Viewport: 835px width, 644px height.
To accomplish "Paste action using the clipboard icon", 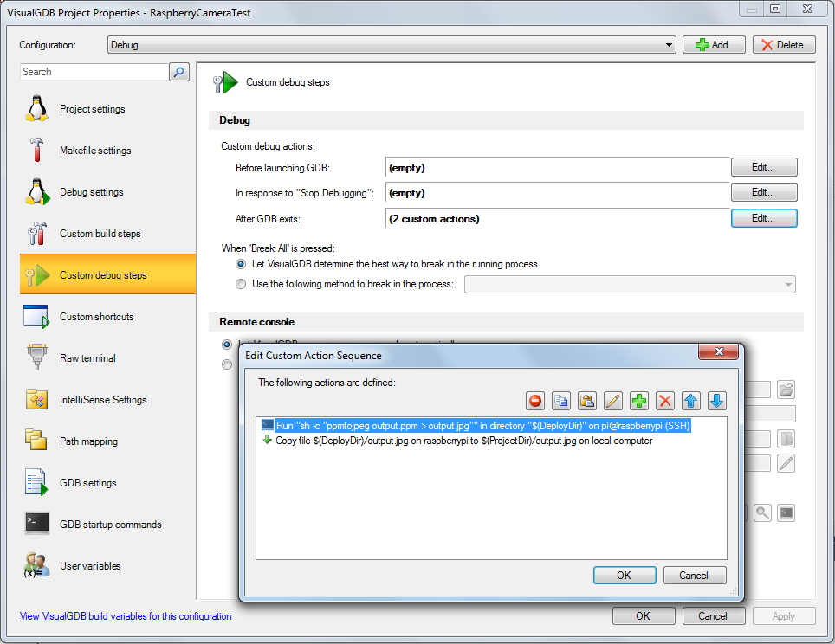I will coord(587,401).
